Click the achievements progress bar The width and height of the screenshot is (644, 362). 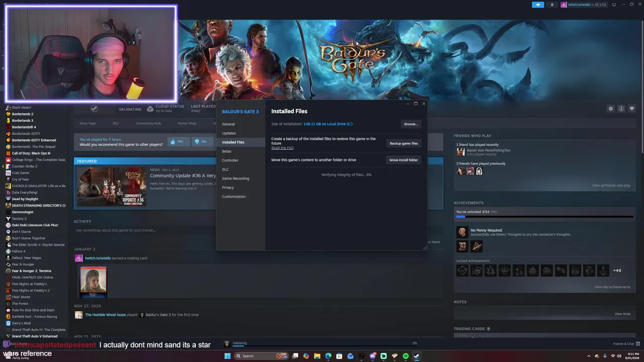pos(544,217)
